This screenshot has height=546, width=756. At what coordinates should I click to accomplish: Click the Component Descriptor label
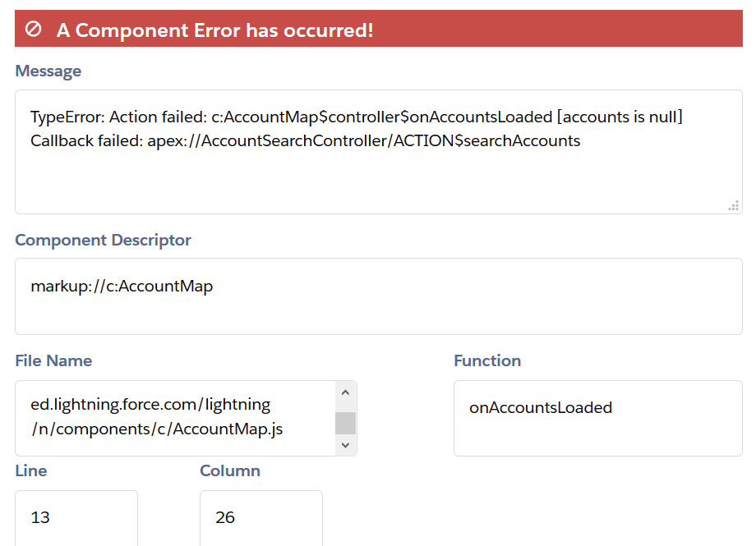tap(103, 241)
